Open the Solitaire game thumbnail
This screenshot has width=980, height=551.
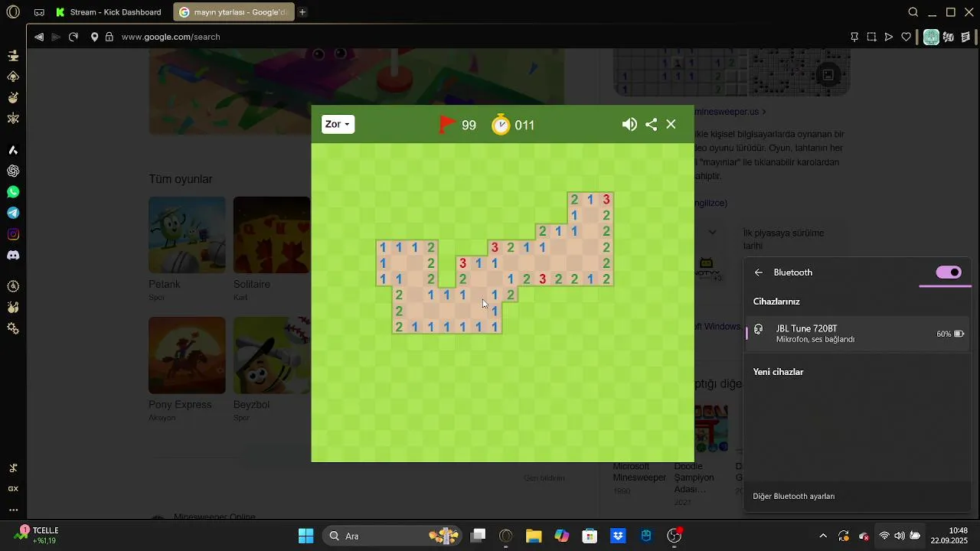coord(272,235)
